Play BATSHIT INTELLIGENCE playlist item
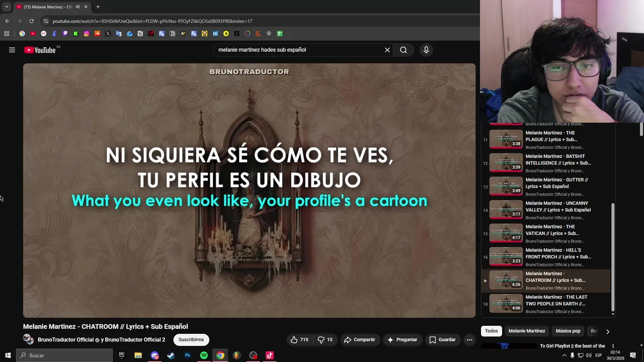 (546, 163)
